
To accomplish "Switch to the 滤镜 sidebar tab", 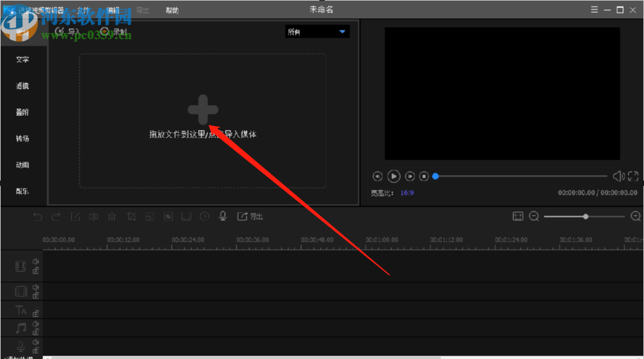I will [x=23, y=86].
